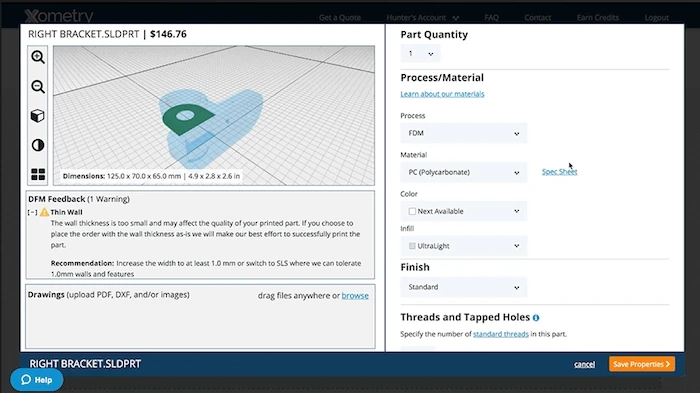
Task: Open the Process dropdown showing FDM
Action: click(x=463, y=133)
